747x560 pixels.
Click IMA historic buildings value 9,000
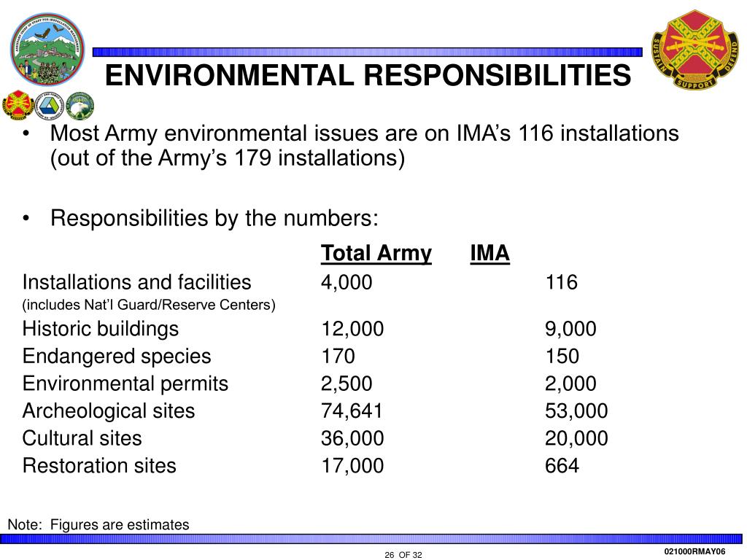(x=570, y=329)
